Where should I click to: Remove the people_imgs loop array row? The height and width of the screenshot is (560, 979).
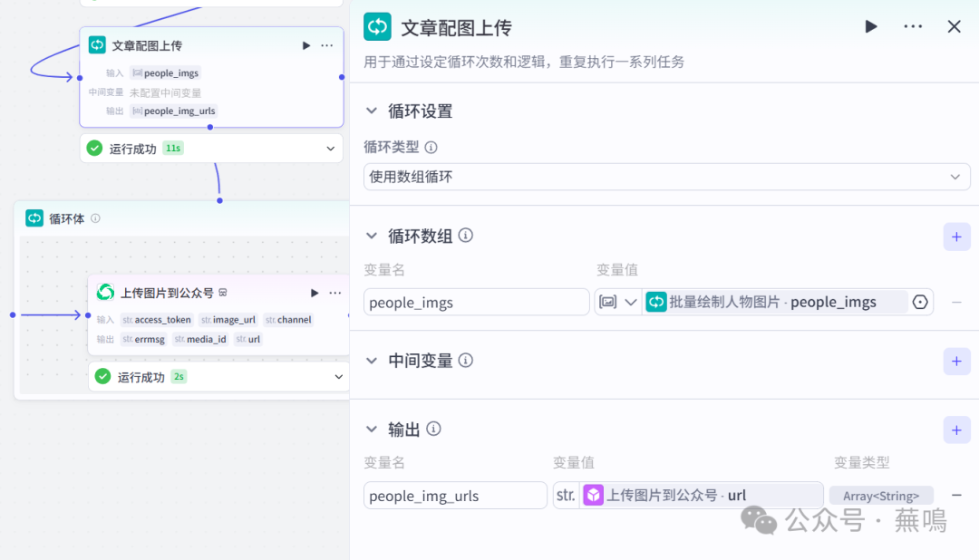[956, 303]
